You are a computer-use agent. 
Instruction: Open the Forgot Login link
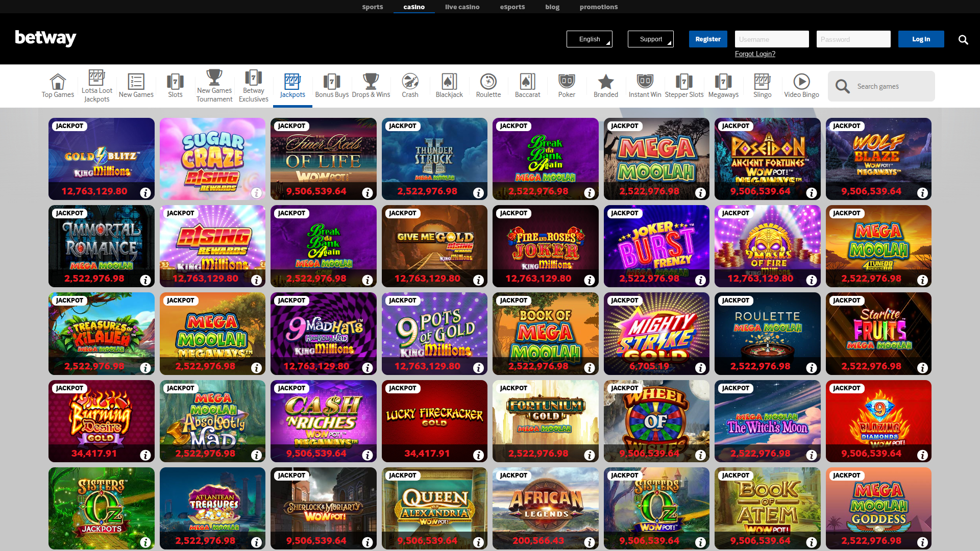[x=754, y=54]
